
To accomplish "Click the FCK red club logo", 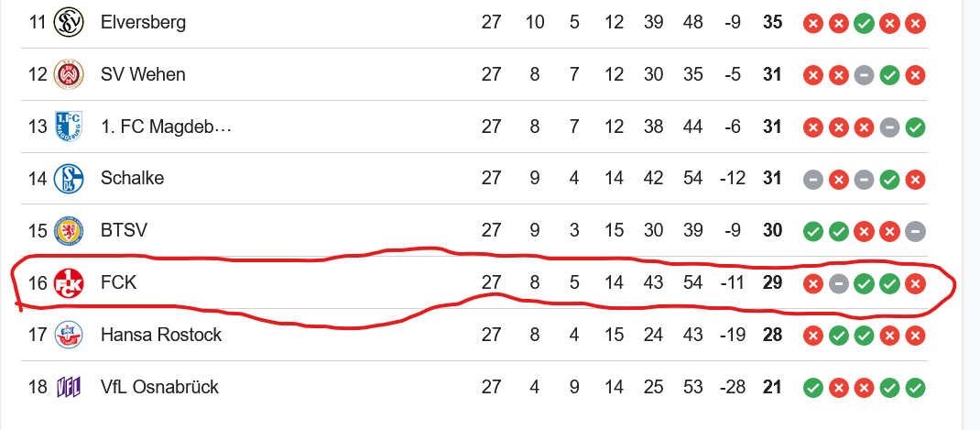I will pos(67,283).
